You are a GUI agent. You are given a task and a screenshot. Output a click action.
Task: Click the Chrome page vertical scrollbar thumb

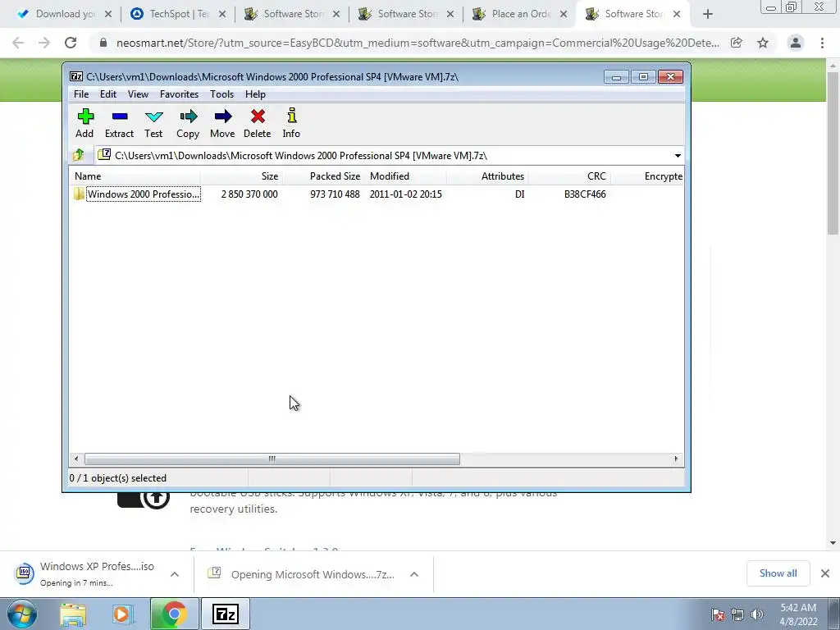pyautogui.click(x=833, y=153)
